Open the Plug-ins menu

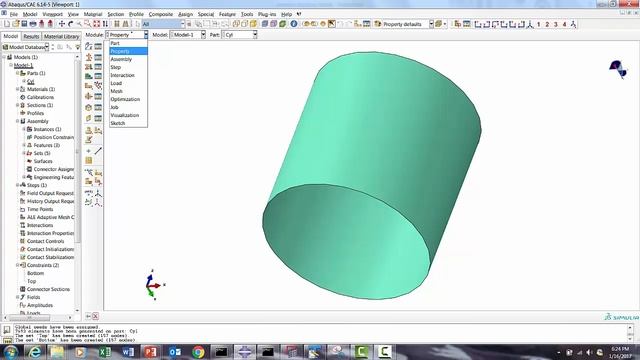point(267,14)
